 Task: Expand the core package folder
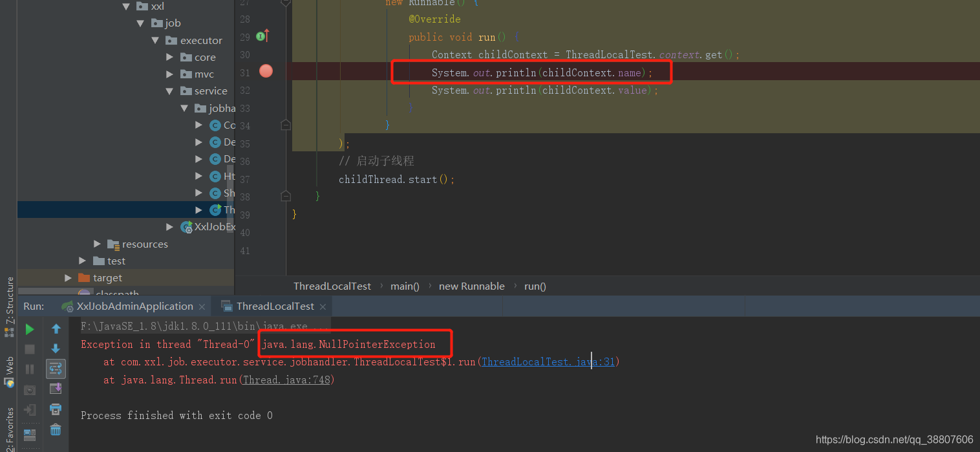[169, 57]
